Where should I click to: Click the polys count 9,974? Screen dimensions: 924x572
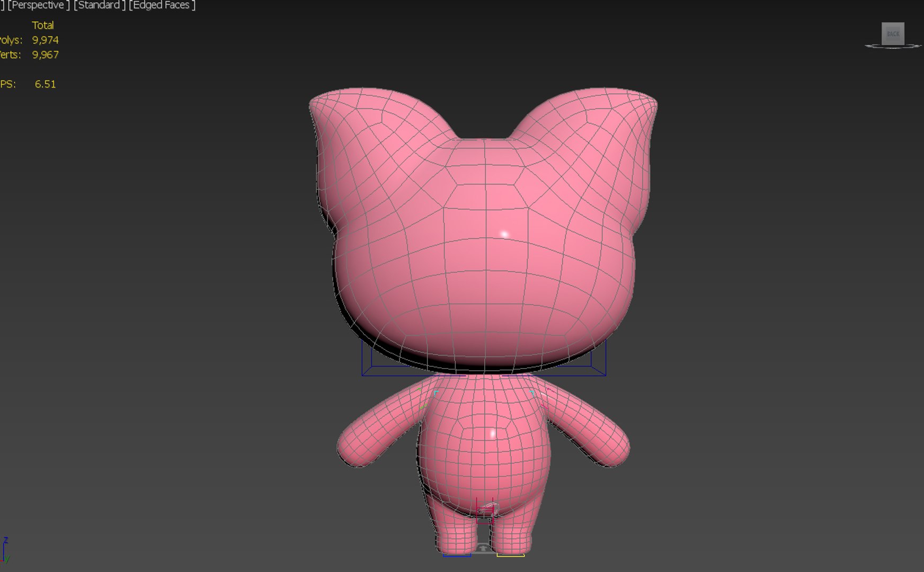click(45, 40)
